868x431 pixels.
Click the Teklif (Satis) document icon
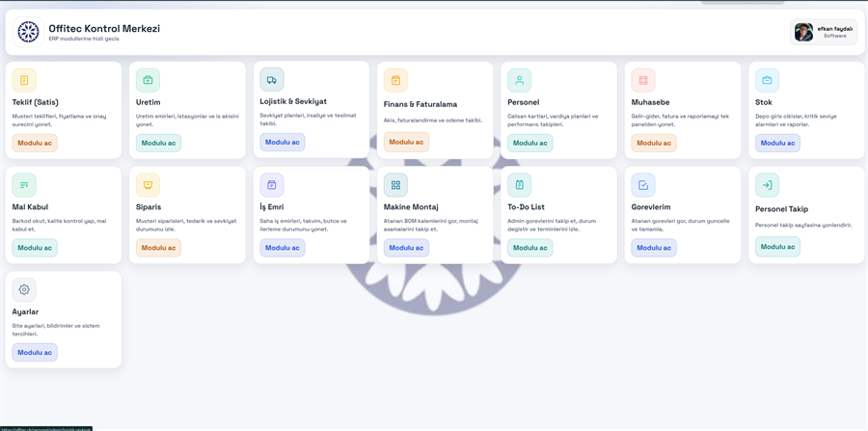tap(24, 80)
